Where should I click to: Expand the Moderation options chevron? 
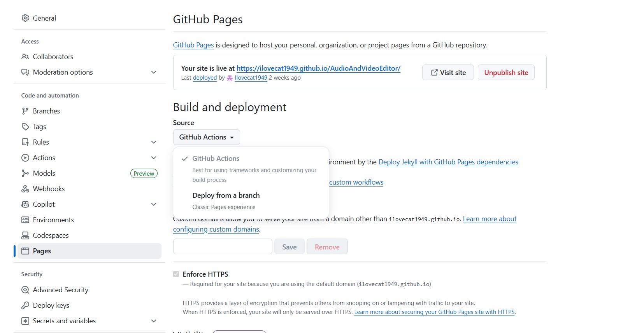154,72
